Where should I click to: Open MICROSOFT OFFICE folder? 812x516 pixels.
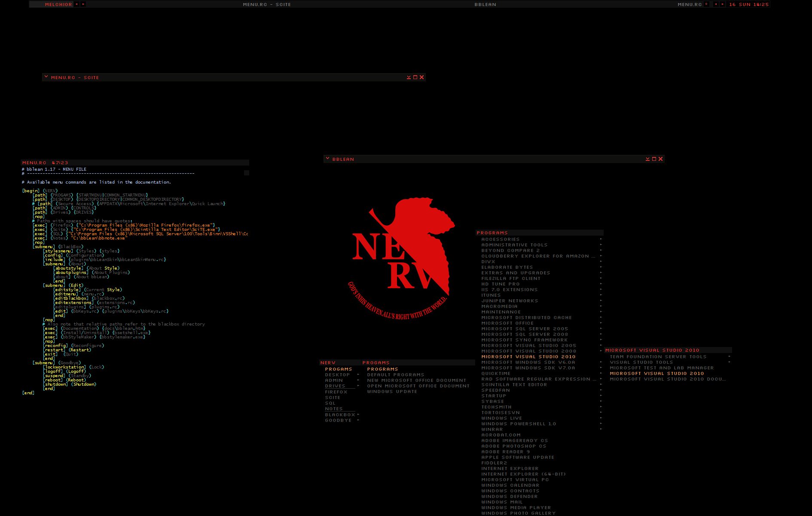[x=507, y=323]
